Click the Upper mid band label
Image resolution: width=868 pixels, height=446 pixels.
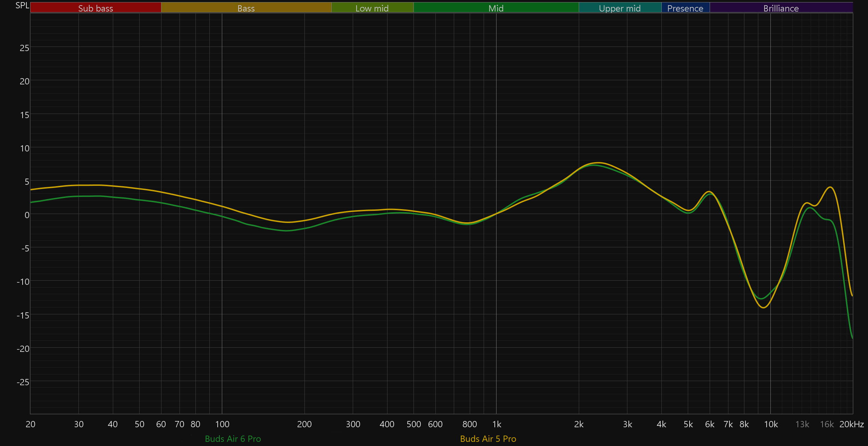coord(620,8)
